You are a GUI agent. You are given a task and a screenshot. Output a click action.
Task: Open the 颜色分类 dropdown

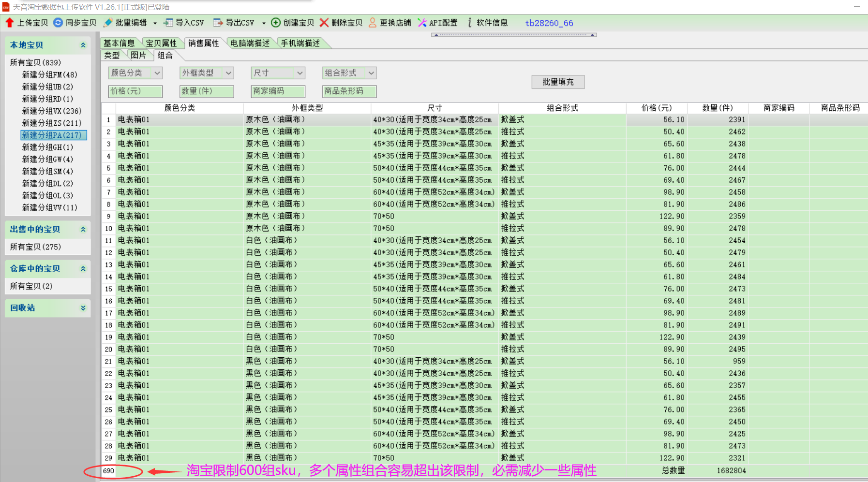pyautogui.click(x=157, y=73)
